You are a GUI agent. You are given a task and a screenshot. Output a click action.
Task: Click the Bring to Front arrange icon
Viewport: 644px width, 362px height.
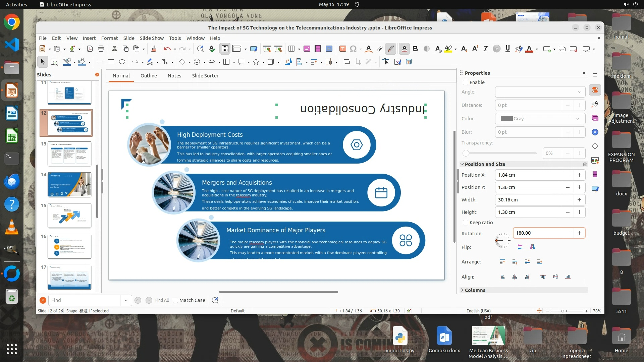[x=502, y=262]
